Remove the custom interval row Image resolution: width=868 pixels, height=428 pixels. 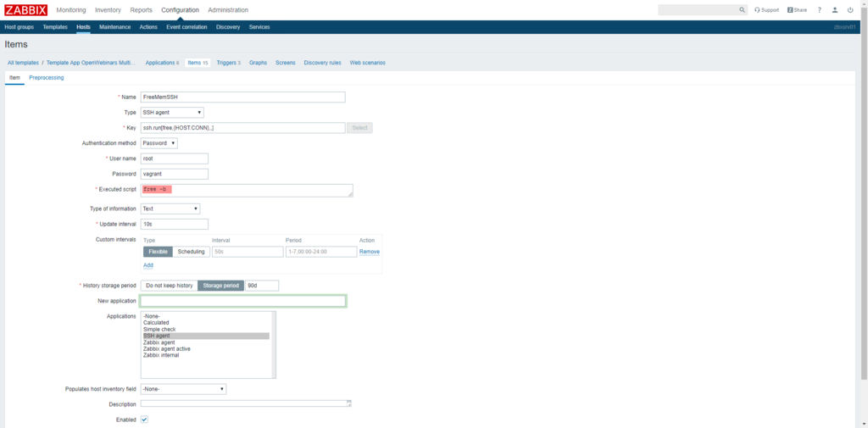(x=370, y=252)
